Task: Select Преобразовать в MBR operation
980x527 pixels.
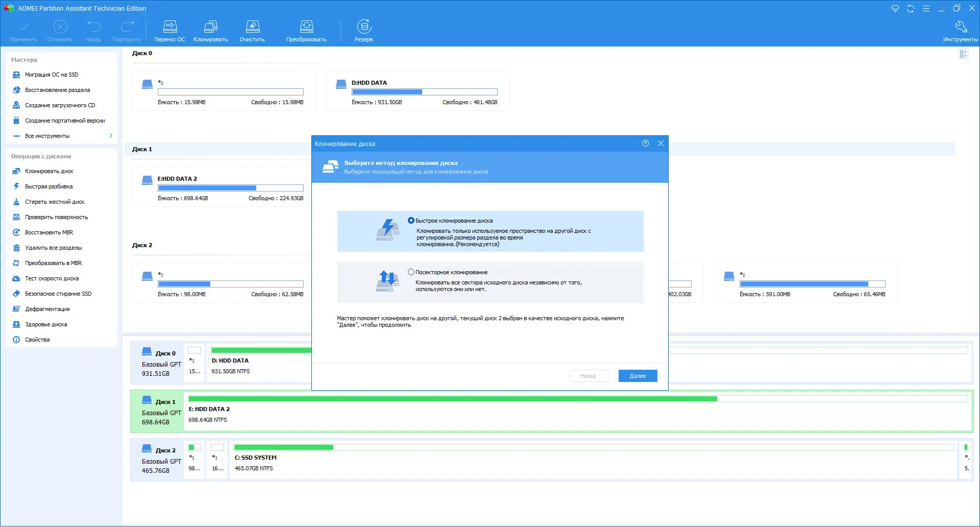Action: (53, 263)
